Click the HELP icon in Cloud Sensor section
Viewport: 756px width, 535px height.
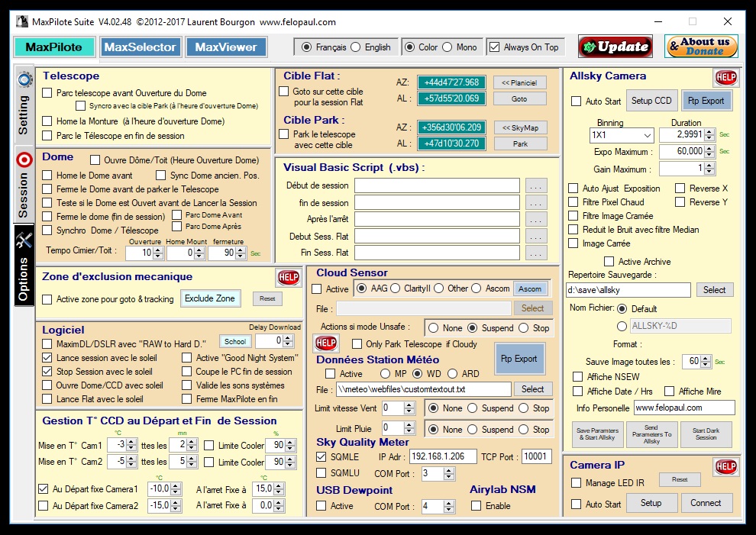(326, 343)
